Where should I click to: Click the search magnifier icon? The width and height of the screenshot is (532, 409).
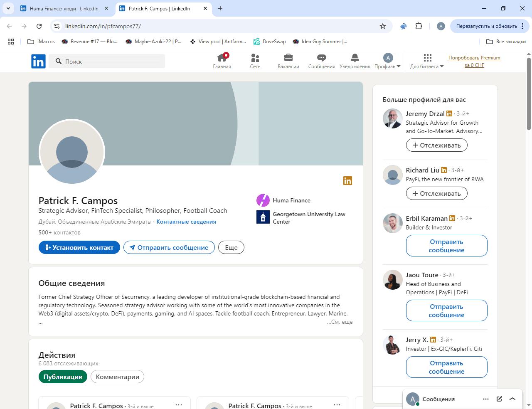point(59,61)
